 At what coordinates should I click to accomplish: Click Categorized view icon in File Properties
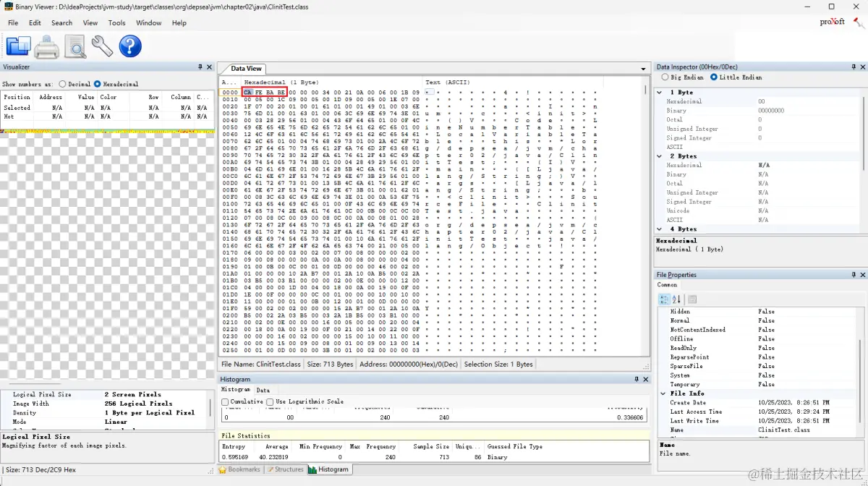coord(664,299)
